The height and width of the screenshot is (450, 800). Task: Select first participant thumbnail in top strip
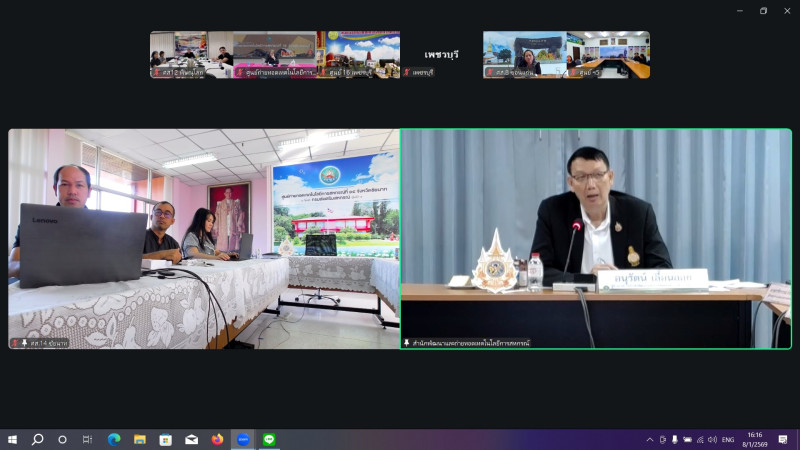coord(177,54)
